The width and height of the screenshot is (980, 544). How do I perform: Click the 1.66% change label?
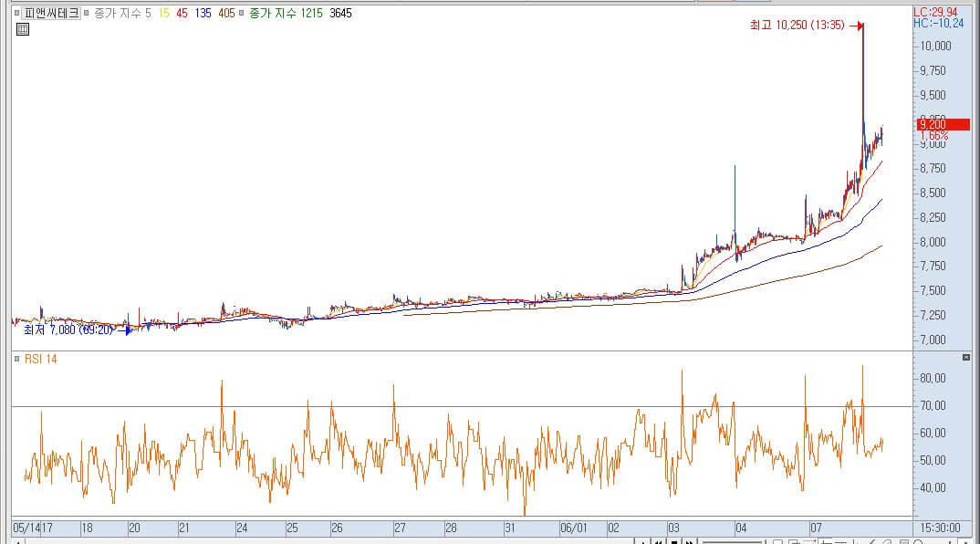pos(934,136)
